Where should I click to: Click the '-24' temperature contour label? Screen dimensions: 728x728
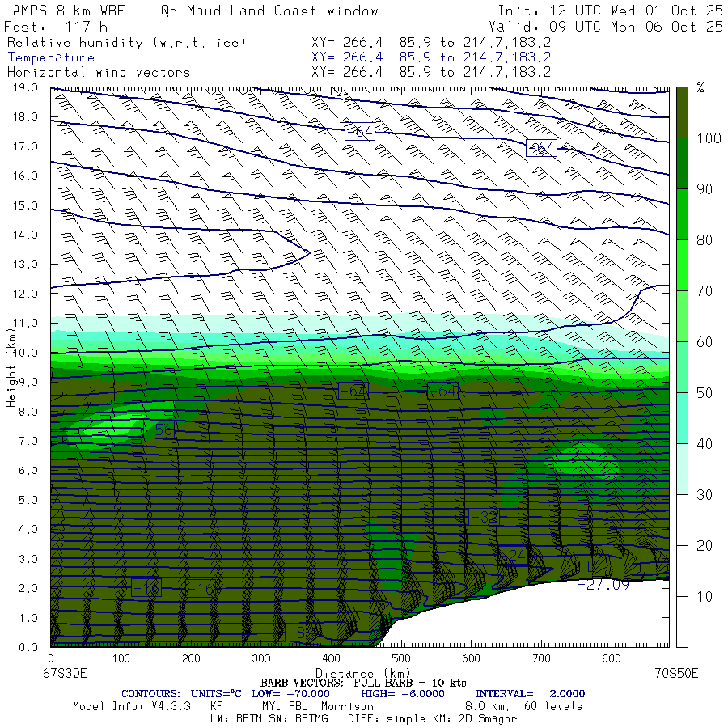[515, 555]
